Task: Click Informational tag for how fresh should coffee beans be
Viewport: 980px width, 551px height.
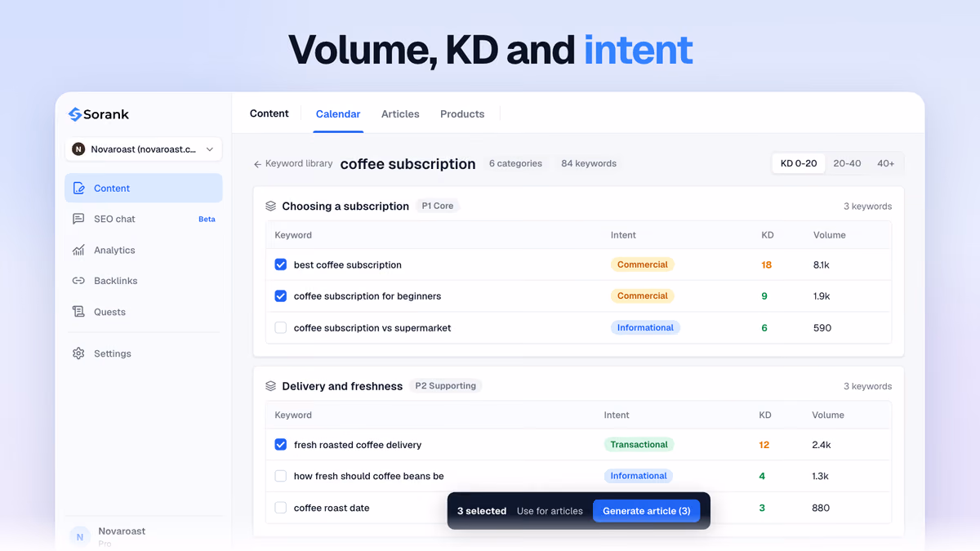Action: pos(639,476)
